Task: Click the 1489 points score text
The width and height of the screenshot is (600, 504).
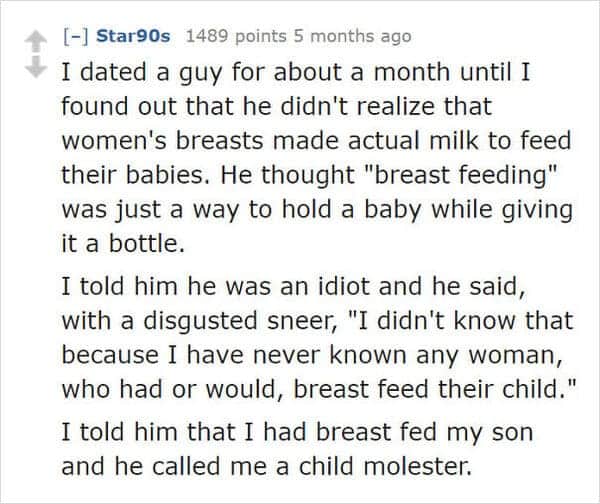Action: 236,36
